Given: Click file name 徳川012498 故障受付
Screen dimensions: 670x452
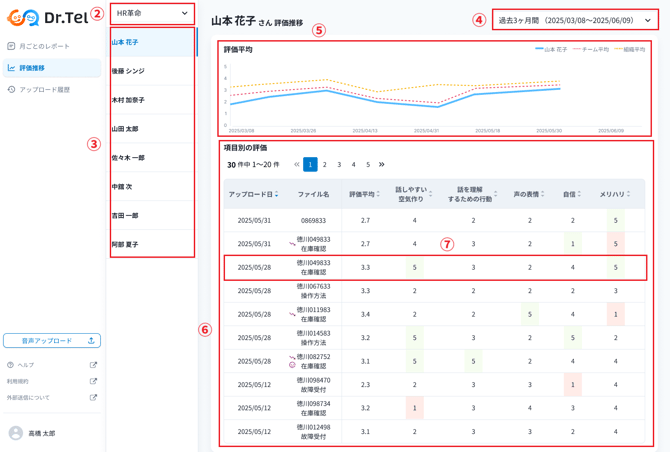Looking at the screenshot, I should point(313,432).
